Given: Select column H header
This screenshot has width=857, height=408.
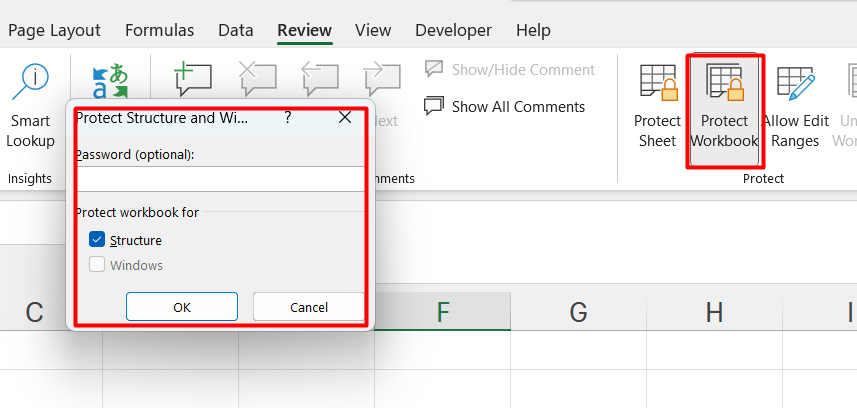Looking at the screenshot, I should (x=714, y=312).
